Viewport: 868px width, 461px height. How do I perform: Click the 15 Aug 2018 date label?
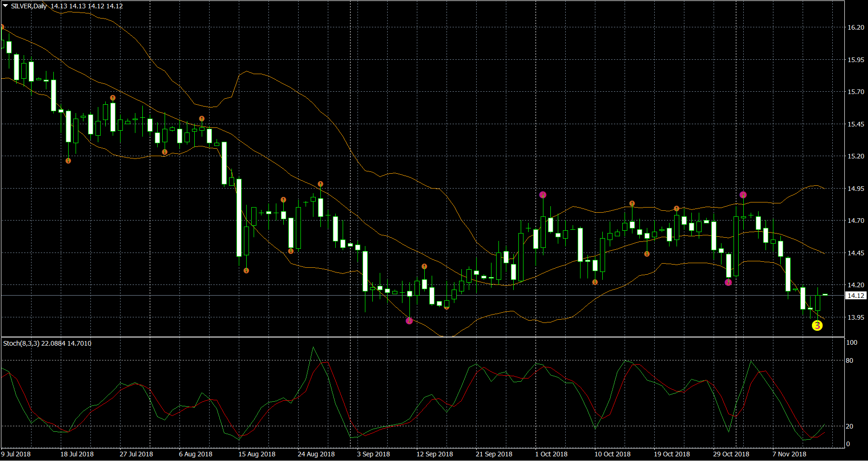pos(257,454)
